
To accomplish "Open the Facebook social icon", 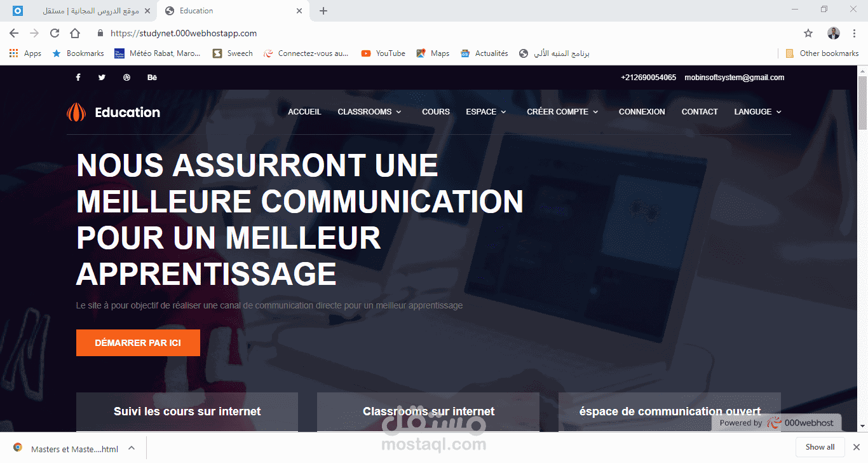I will coord(78,78).
